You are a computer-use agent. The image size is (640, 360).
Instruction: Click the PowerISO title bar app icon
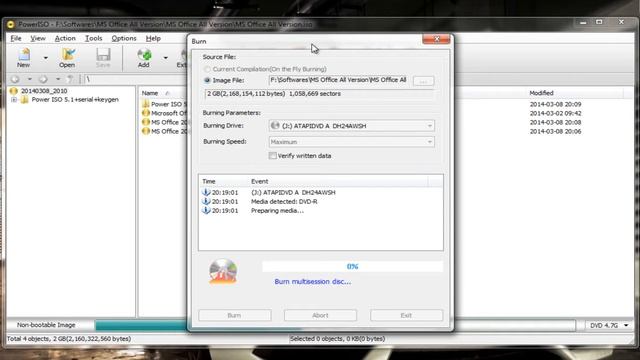click(11, 24)
